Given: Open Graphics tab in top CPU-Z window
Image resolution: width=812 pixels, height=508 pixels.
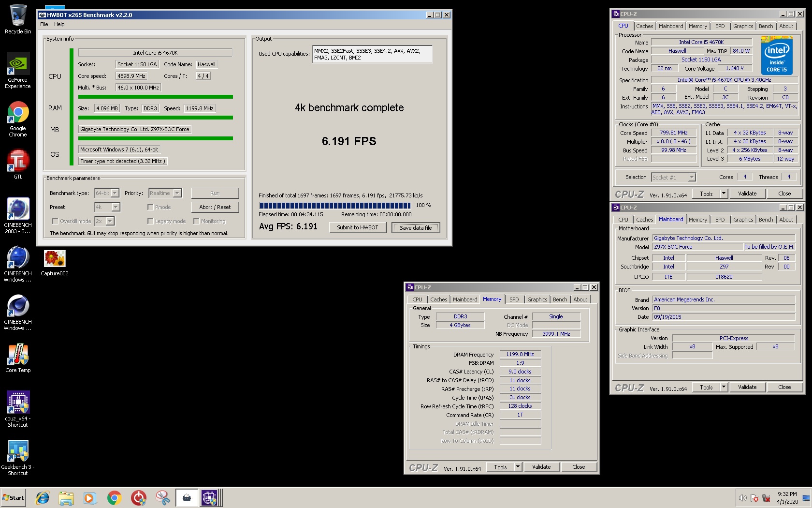Looking at the screenshot, I should coord(743,26).
